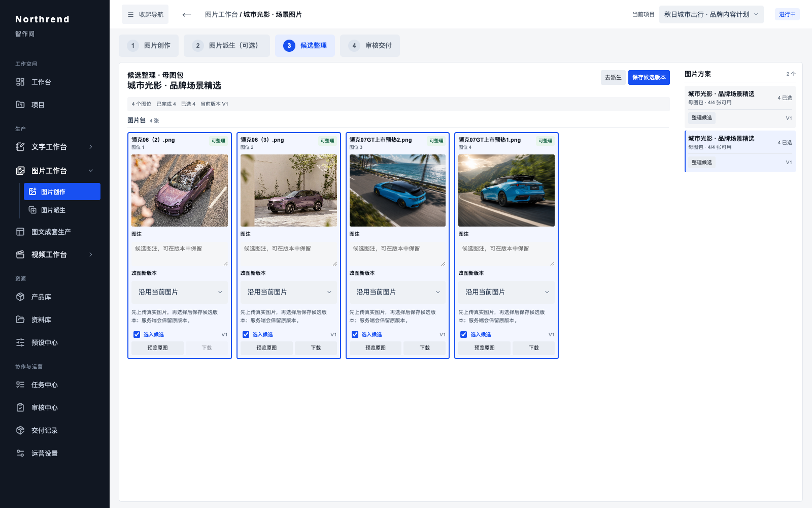Click the 图片工作台 icon

[x=20, y=171]
